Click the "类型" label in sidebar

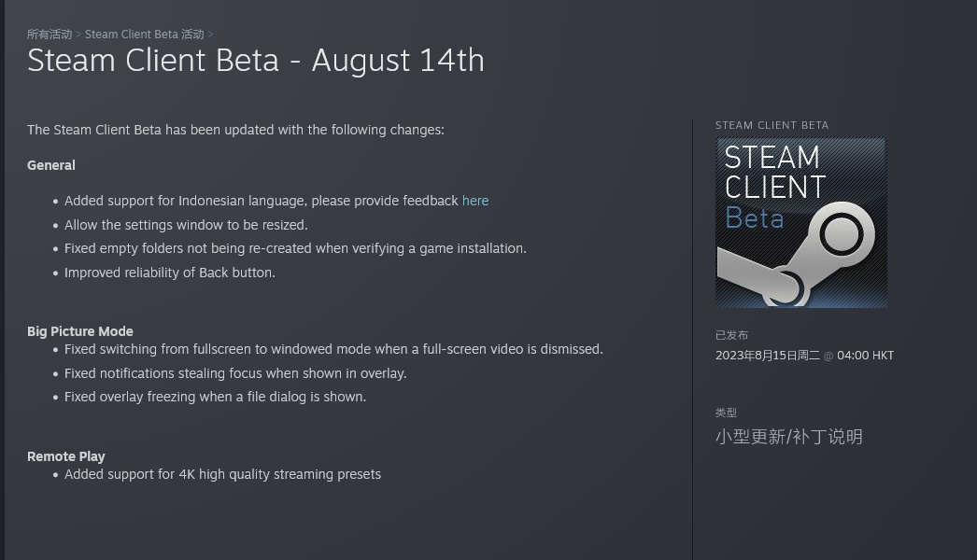pos(726,413)
